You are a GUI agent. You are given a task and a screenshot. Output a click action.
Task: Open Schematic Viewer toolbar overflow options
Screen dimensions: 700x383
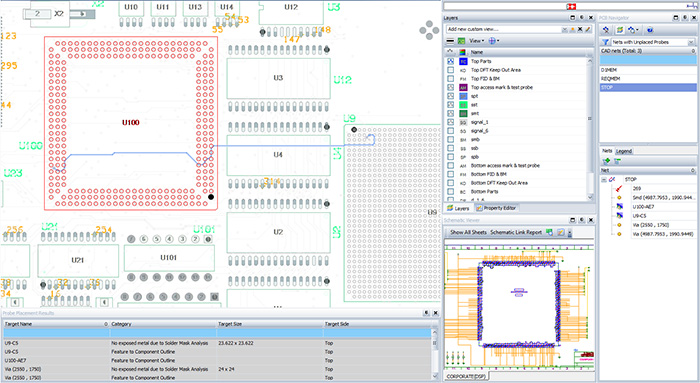pyautogui.click(x=569, y=233)
